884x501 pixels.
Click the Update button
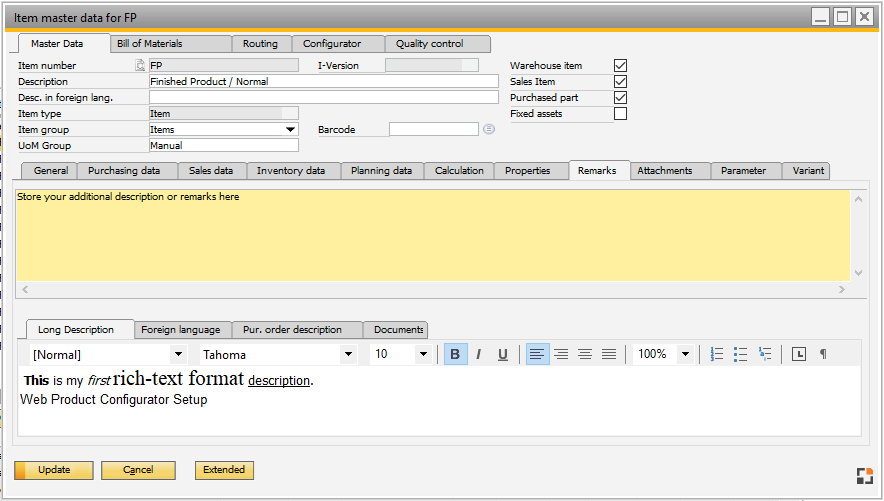54,470
